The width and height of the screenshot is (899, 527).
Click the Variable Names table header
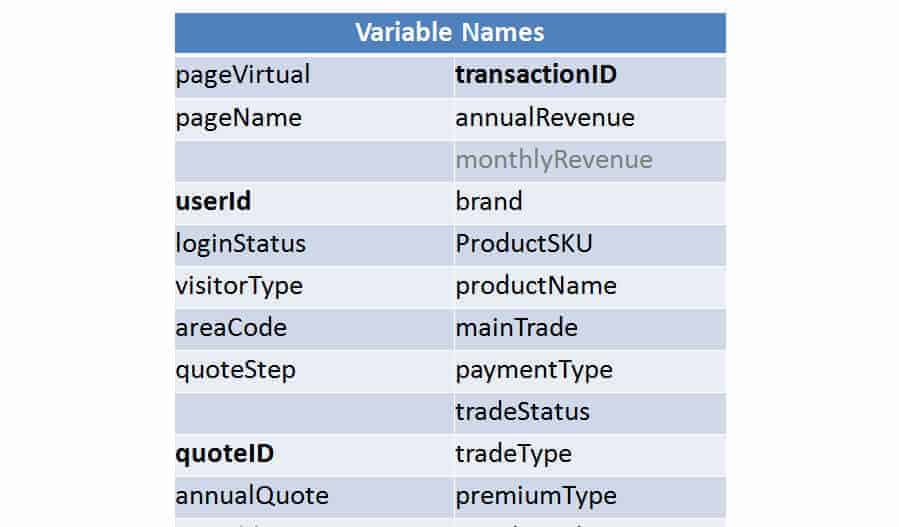click(450, 32)
